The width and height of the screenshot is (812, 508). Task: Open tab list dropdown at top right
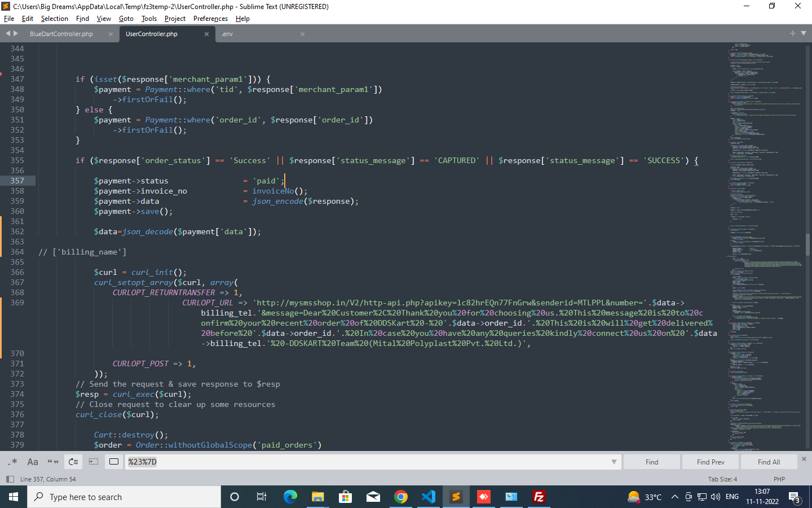tap(804, 34)
